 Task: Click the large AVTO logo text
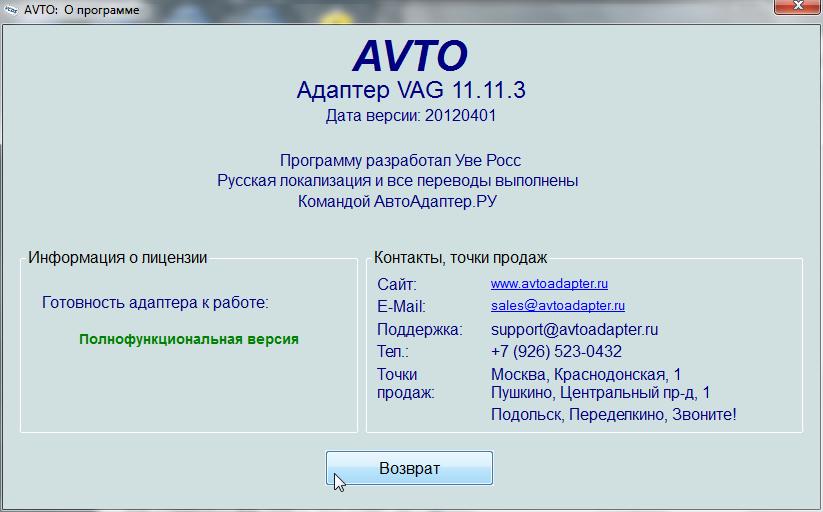[410, 55]
